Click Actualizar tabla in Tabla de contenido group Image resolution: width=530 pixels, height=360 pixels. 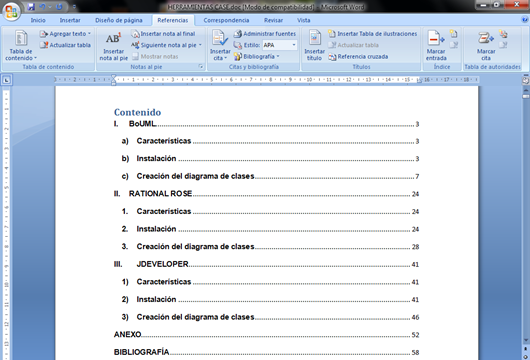[65, 45]
